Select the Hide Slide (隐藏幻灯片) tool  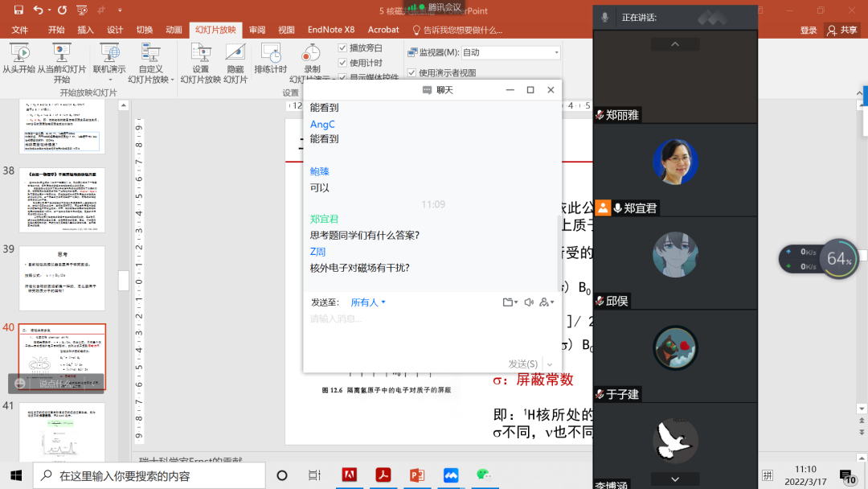pos(235,60)
